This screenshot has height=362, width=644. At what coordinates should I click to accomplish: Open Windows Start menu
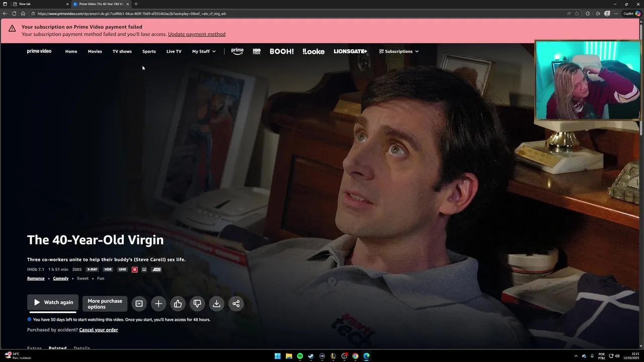(278, 356)
